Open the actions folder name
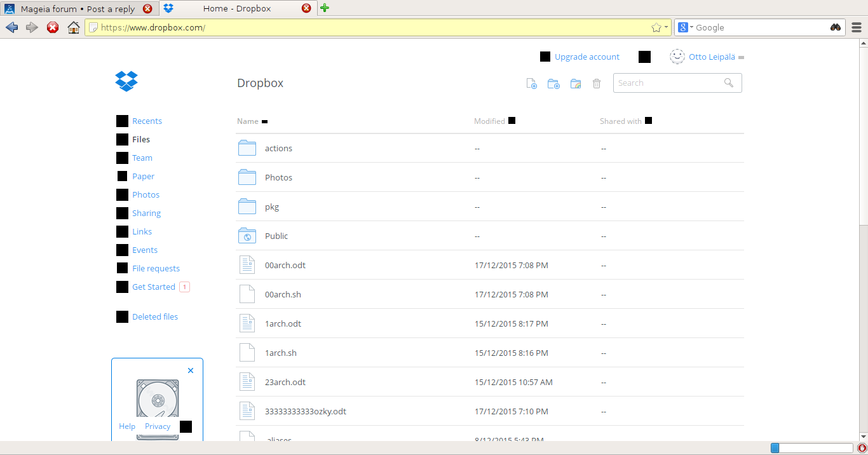Image resolution: width=868 pixels, height=455 pixels. (x=278, y=148)
